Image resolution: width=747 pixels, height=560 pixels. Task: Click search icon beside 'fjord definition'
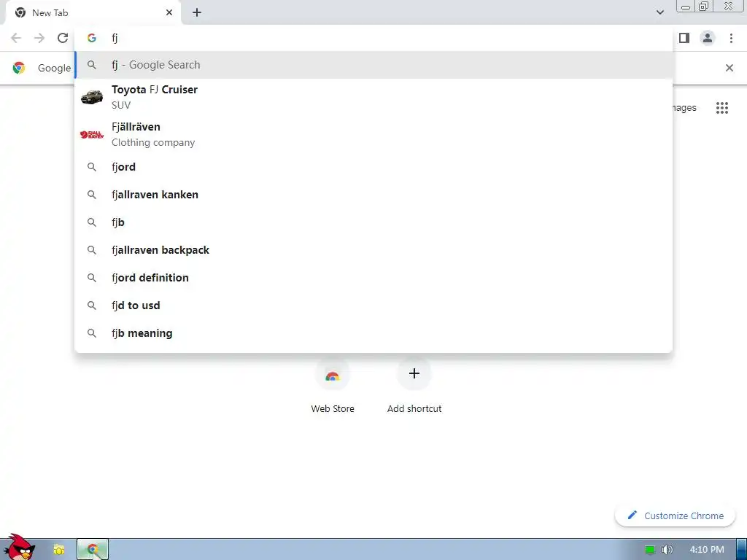pyautogui.click(x=92, y=278)
